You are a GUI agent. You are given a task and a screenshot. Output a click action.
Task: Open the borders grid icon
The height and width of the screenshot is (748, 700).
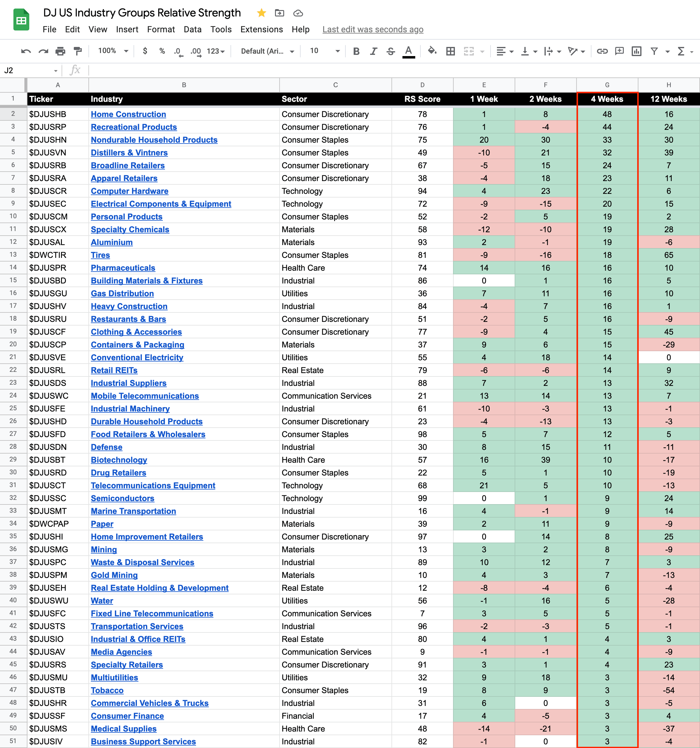(451, 51)
